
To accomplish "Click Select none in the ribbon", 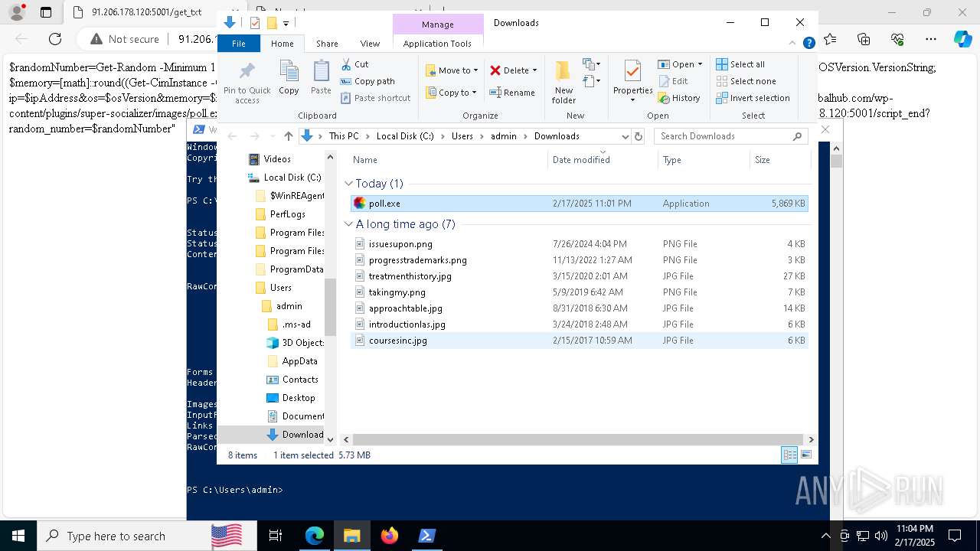I will [746, 81].
